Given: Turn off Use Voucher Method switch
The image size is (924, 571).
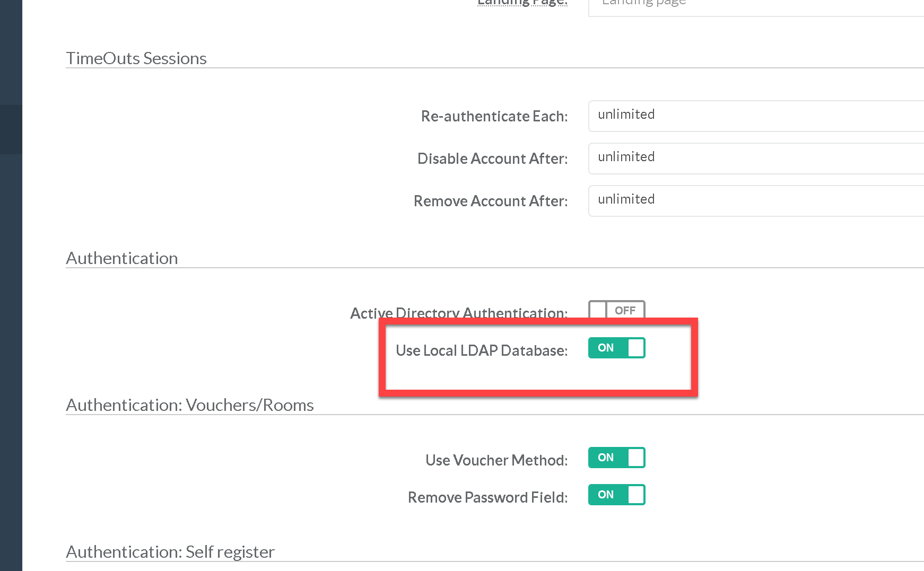Looking at the screenshot, I should coord(616,458).
